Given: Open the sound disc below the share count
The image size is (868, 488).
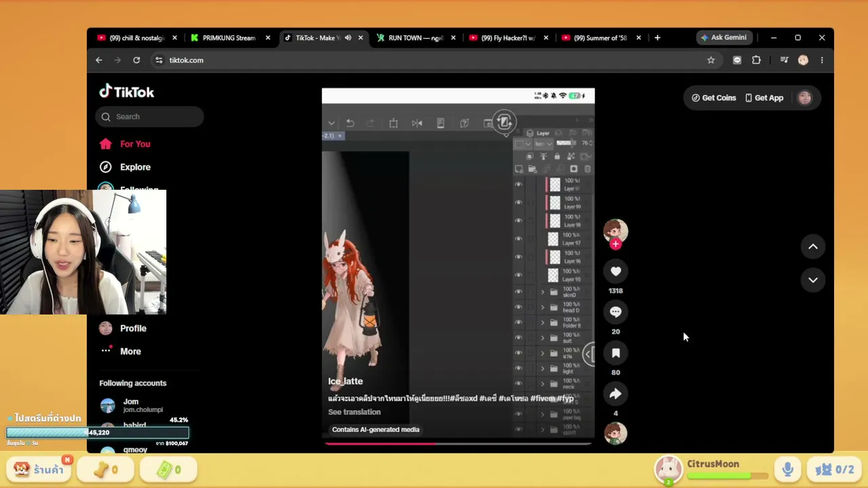Looking at the screenshot, I should pos(616,433).
